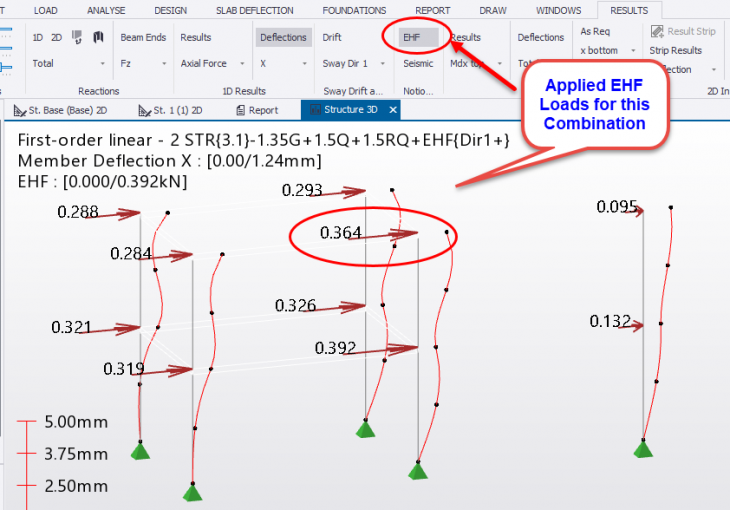Click the chart icon on Structure 3D tab
Viewport: 730px width, 510px height.
click(315, 110)
